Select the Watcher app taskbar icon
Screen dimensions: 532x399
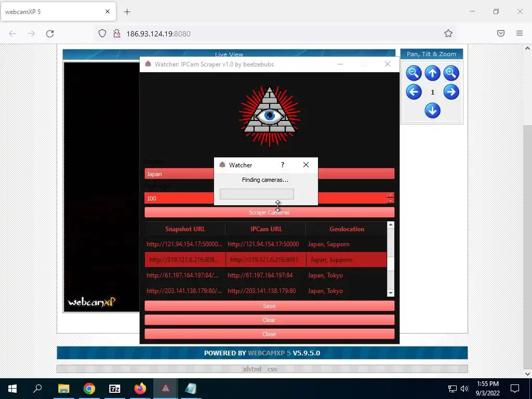pyautogui.click(x=166, y=389)
